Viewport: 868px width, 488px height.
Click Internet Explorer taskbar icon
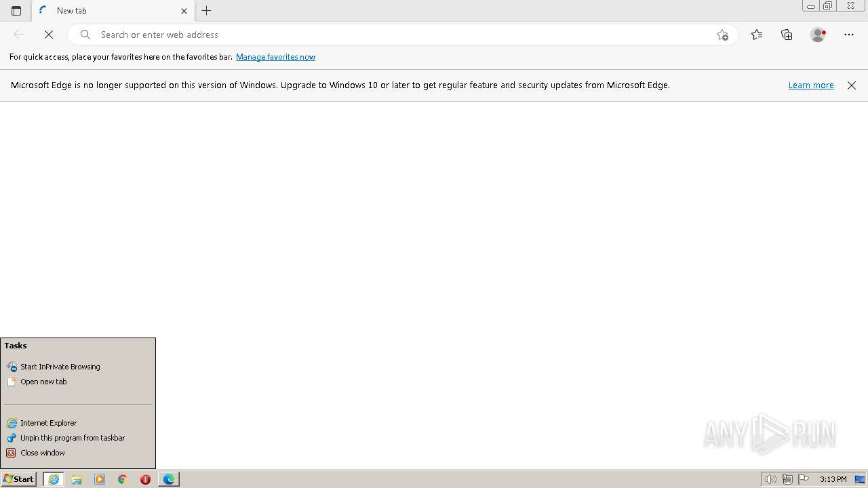coord(54,479)
